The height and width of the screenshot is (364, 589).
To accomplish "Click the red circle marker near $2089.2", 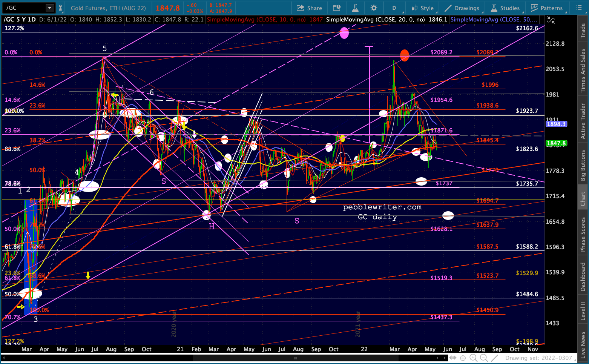I will [x=405, y=55].
